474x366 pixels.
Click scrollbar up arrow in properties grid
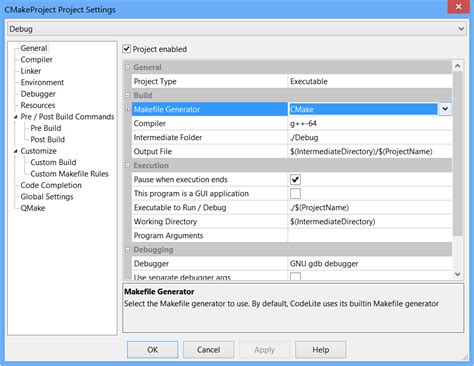[x=458, y=66]
